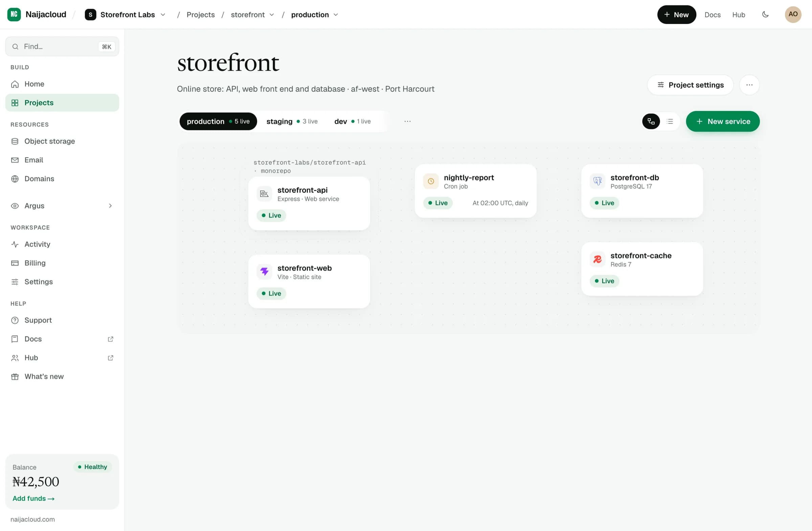The height and width of the screenshot is (531, 812).
Task: Open What's new gift item
Action: (62, 377)
